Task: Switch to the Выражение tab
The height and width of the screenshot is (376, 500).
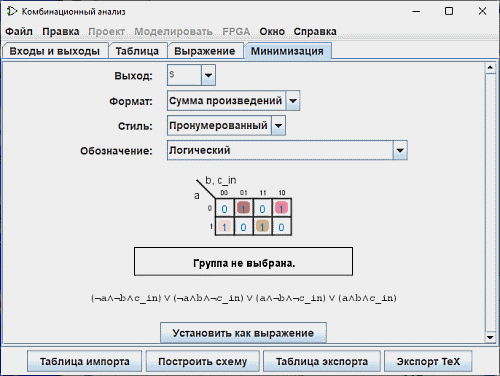Action: (205, 51)
